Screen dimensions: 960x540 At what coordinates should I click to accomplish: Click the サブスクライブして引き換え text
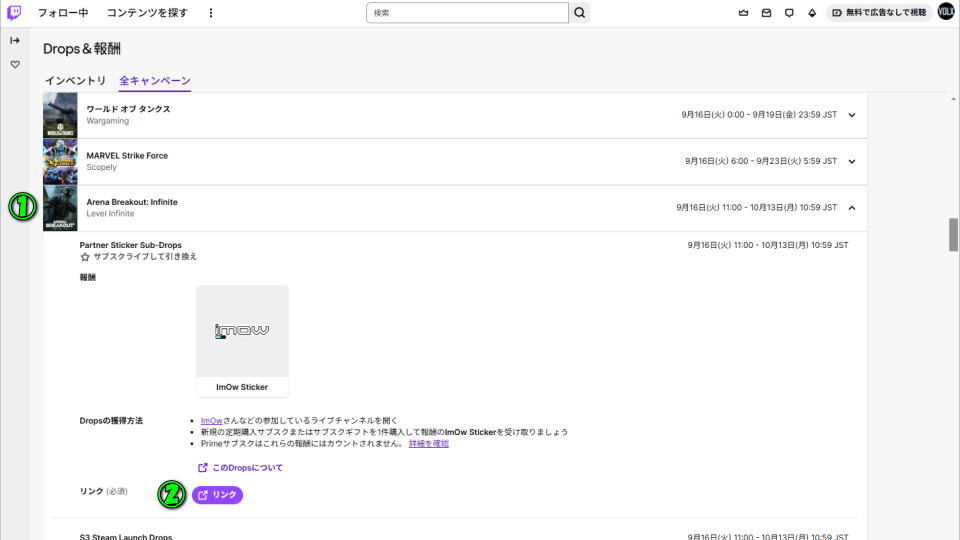(x=145, y=257)
